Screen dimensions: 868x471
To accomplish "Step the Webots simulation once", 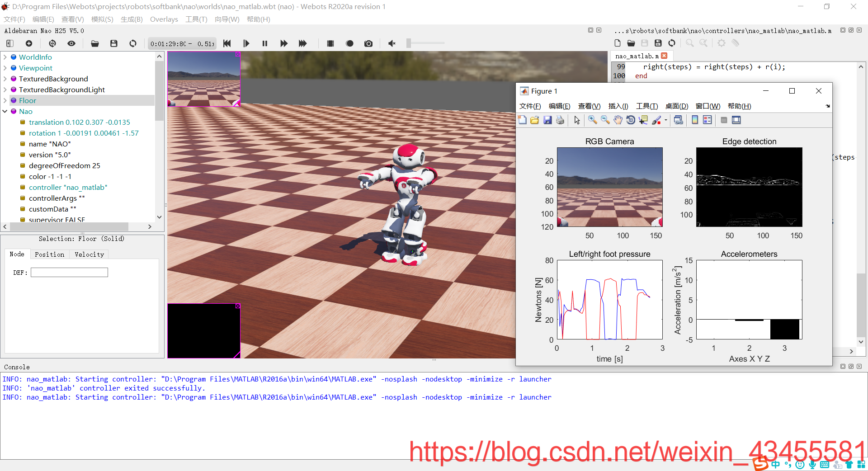I will [246, 43].
